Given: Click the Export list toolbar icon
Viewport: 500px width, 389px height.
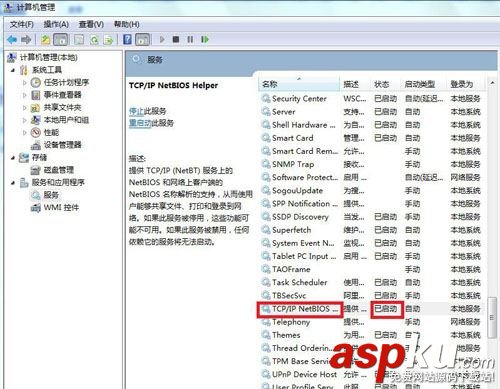Looking at the screenshot, I should tap(108, 40).
